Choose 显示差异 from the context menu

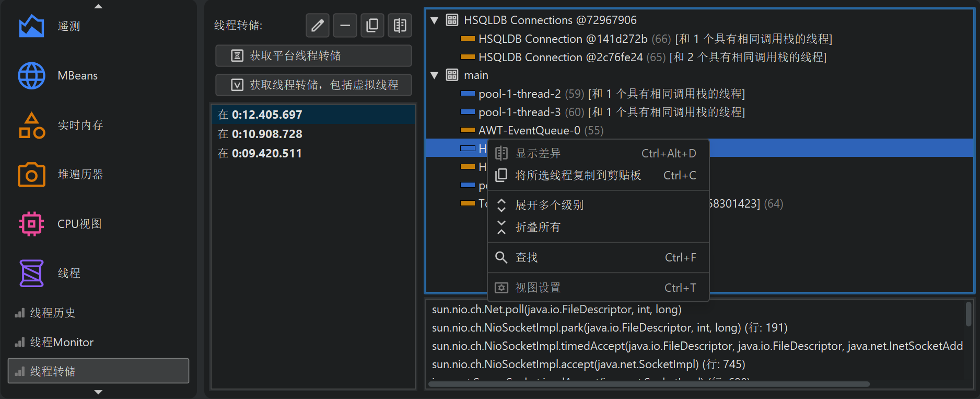(538, 153)
